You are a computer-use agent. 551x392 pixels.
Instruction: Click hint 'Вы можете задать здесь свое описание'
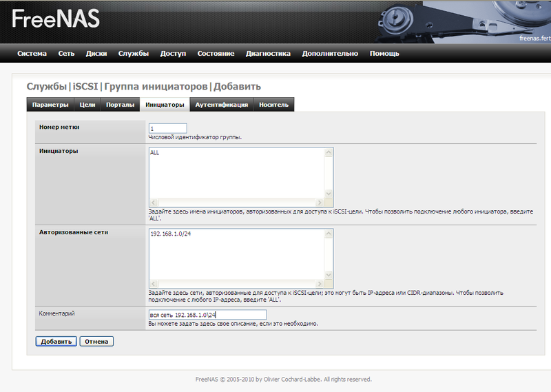[x=233, y=323]
